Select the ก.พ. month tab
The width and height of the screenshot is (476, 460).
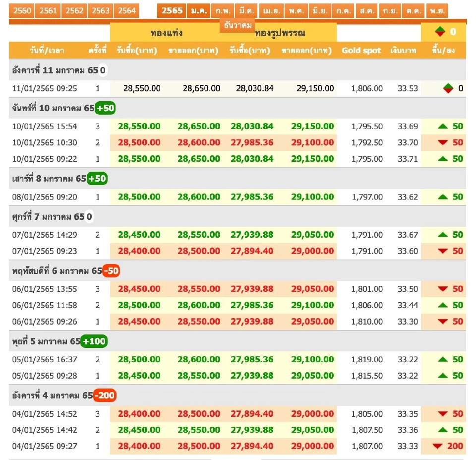pyautogui.click(x=222, y=10)
